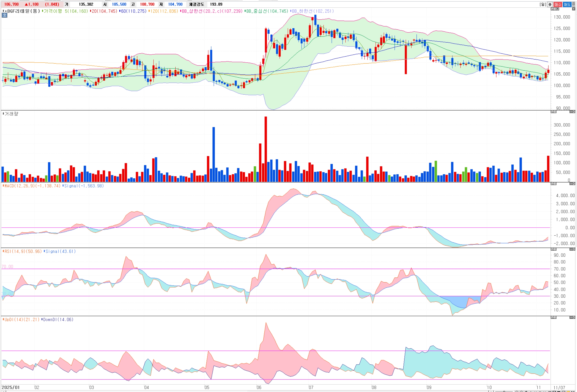This screenshot has height=392, width=577.
Task: Open chart settings gear icon
Action: pyautogui.click(x=550, y=4)
